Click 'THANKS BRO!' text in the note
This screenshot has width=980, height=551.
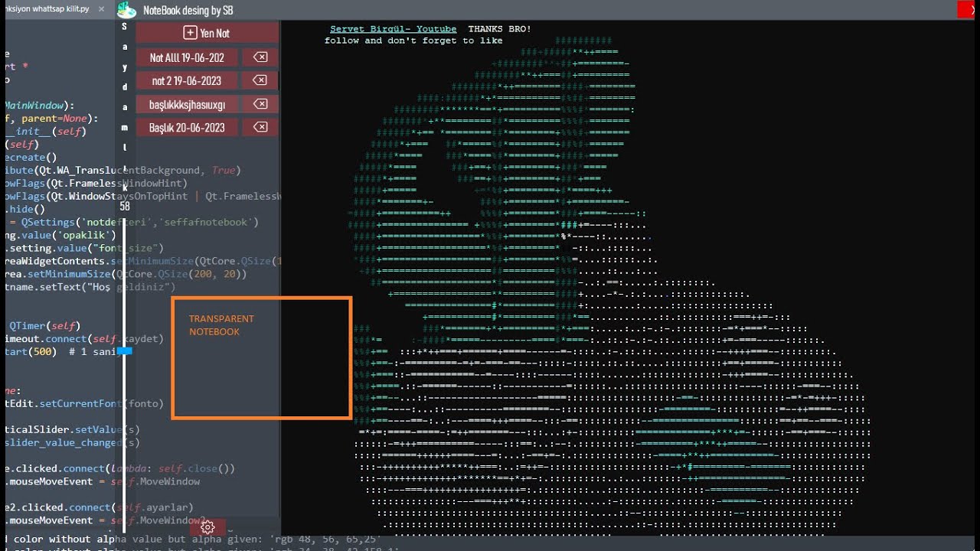pos(499,29)
